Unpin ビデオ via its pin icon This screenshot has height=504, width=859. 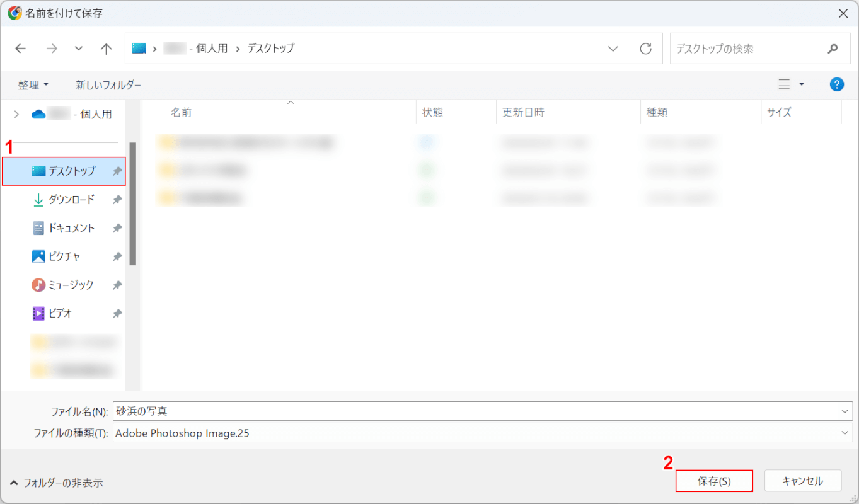[x=117, y=313]
